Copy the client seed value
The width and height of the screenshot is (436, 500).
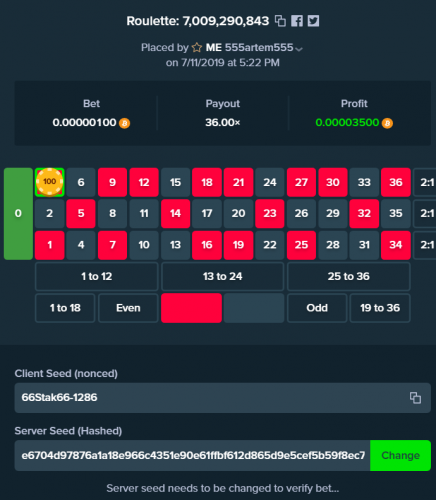(x=415, y=398)
